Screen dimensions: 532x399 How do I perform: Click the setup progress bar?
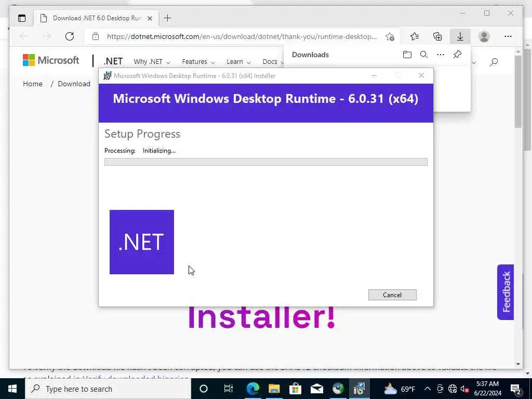tap(265, 162)
